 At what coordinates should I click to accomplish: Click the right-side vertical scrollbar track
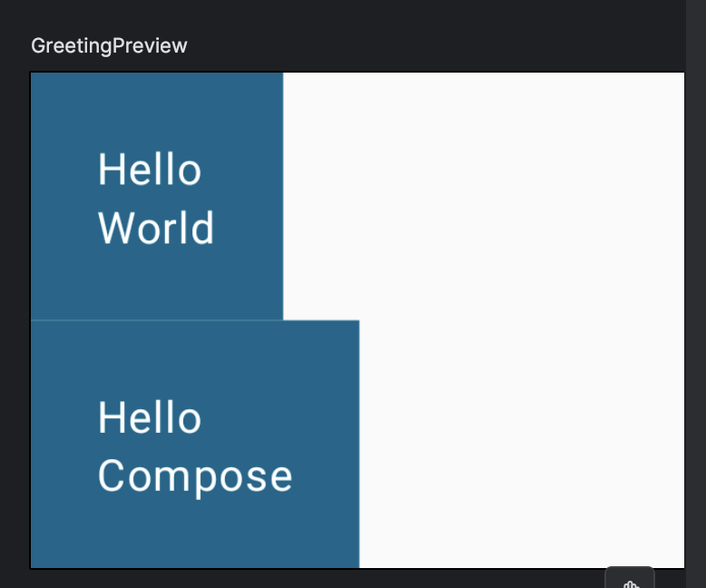pyautogui.click(x=696, y=294)
